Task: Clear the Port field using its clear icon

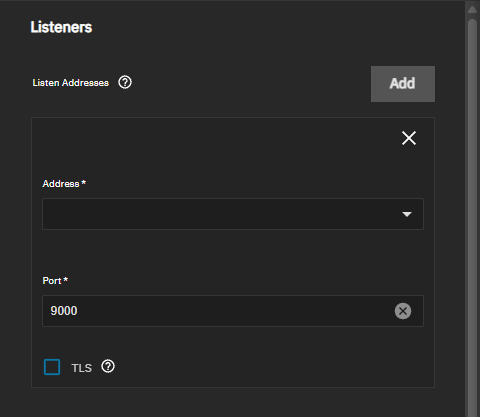Action: [403, 311]
